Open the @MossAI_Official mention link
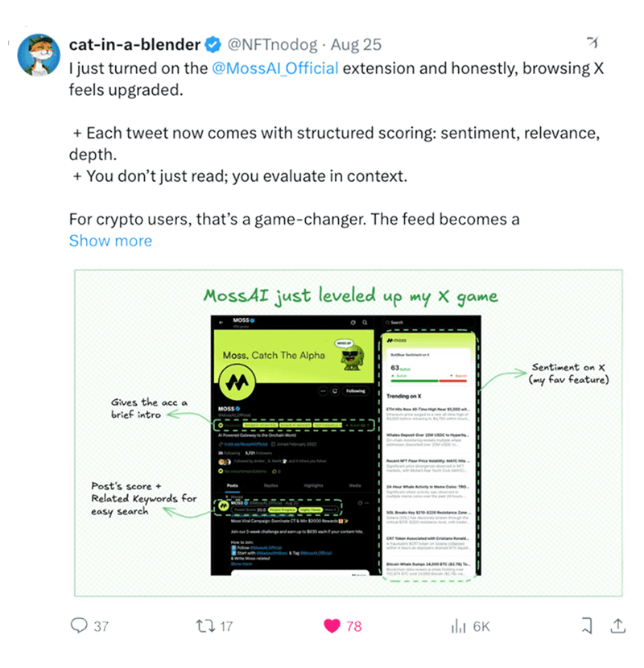Screen dimensions: 644x668 coord(275,68)
